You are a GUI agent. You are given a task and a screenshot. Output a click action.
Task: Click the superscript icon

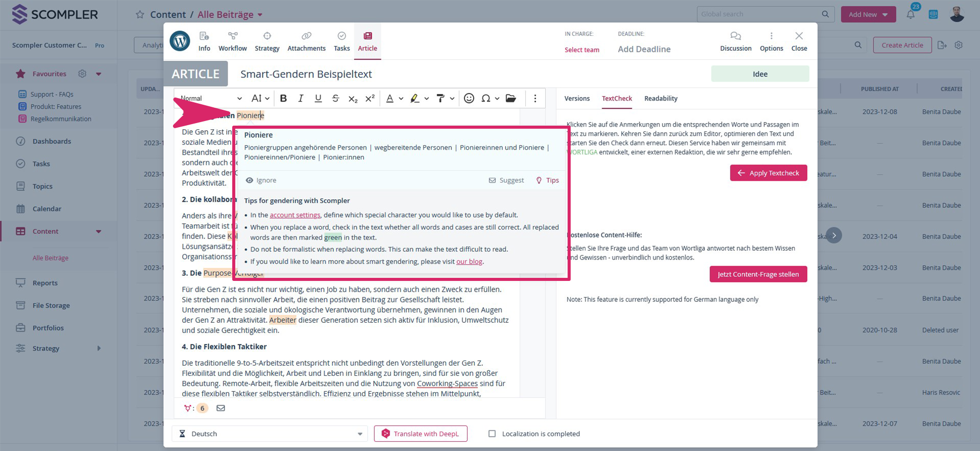370,99
